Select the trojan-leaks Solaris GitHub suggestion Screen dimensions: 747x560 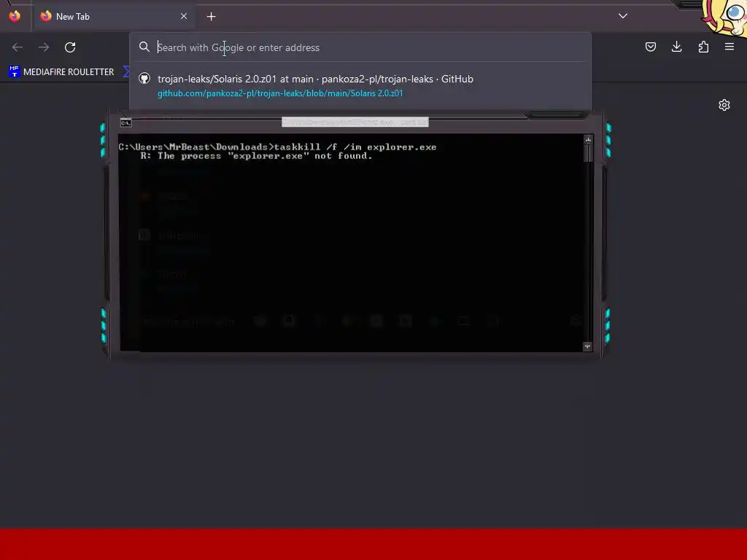(360, 86)
